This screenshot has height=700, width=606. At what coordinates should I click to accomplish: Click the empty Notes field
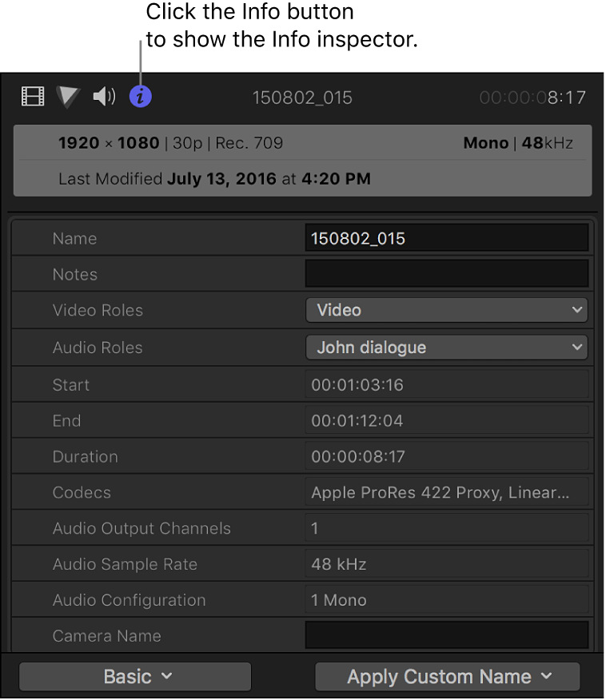click(x=446, y=273)
